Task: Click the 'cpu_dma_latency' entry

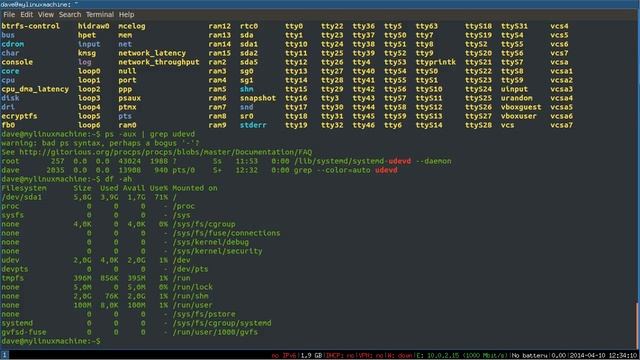Action: pos(35,89)
